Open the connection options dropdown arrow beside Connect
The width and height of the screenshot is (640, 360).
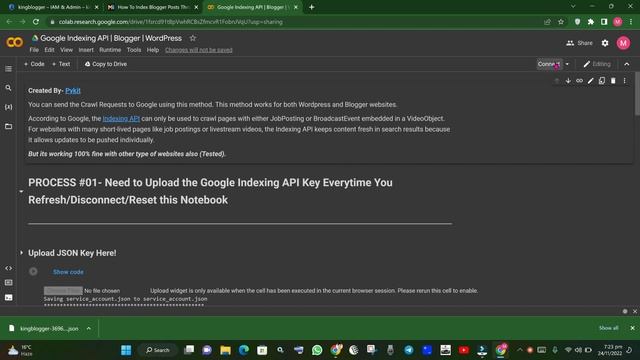click(567, 64)
